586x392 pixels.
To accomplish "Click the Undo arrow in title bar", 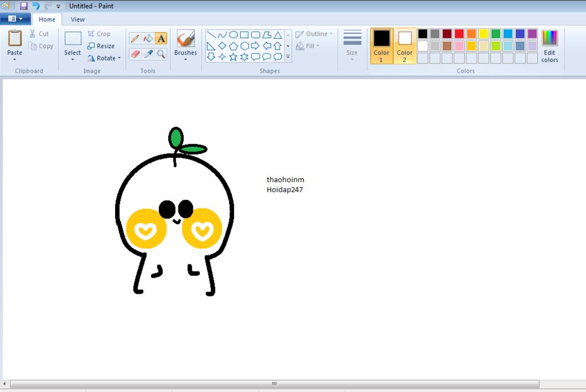I will 36,6.
